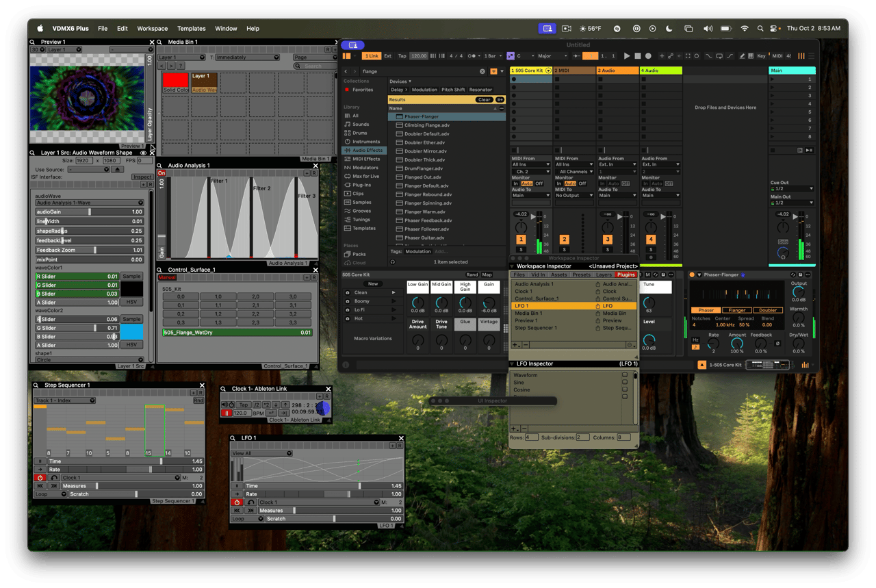Click the Tap button in Clock 1
This screenshot has width=876, height=588.
243,405
